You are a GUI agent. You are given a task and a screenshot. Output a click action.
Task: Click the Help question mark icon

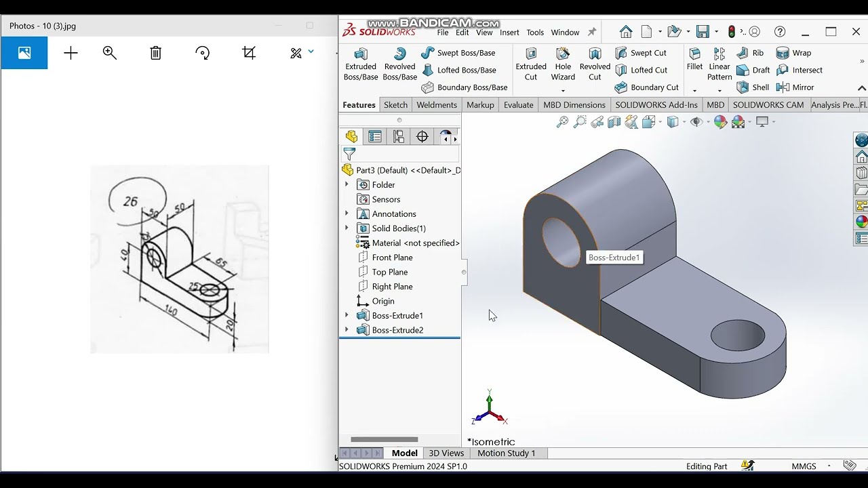point(780,32)
